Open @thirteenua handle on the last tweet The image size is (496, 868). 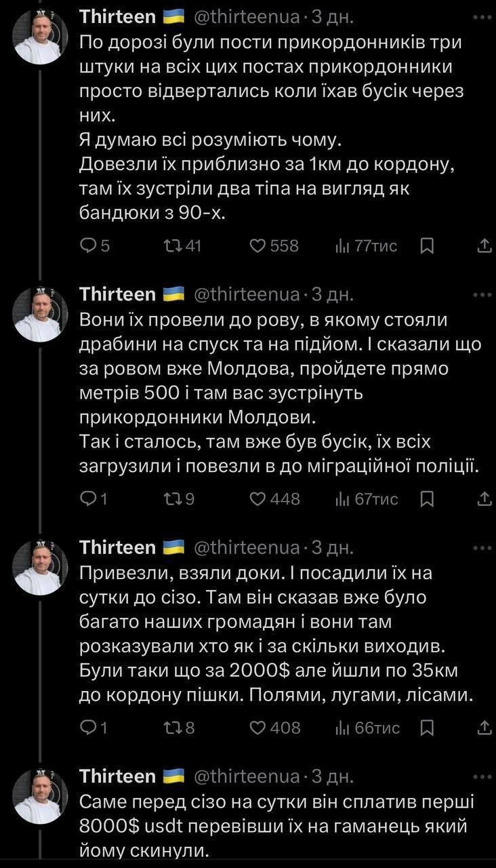point(247,776)
